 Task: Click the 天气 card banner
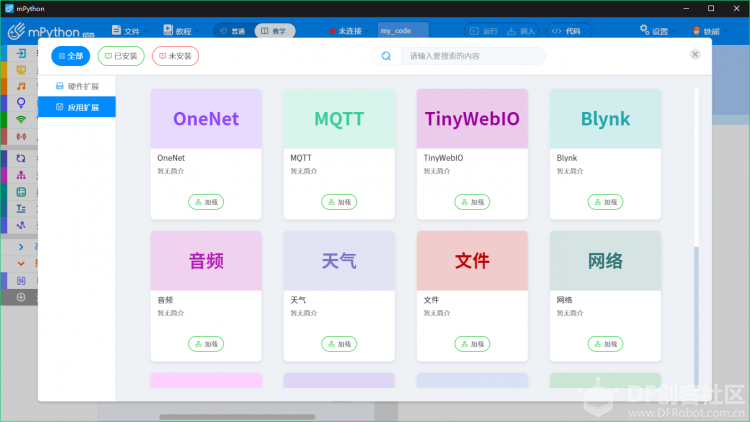click(339, 261)
